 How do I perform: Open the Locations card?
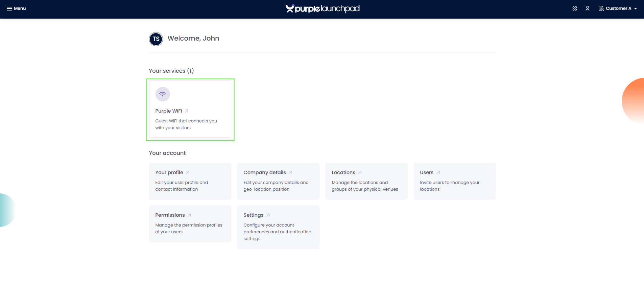click(366, 181)
